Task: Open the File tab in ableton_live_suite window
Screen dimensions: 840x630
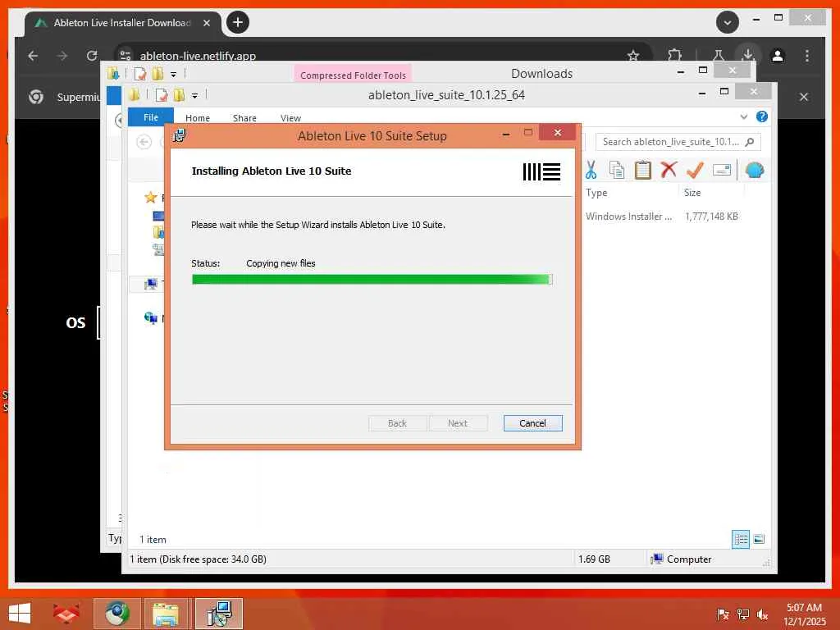Action: 151,117
